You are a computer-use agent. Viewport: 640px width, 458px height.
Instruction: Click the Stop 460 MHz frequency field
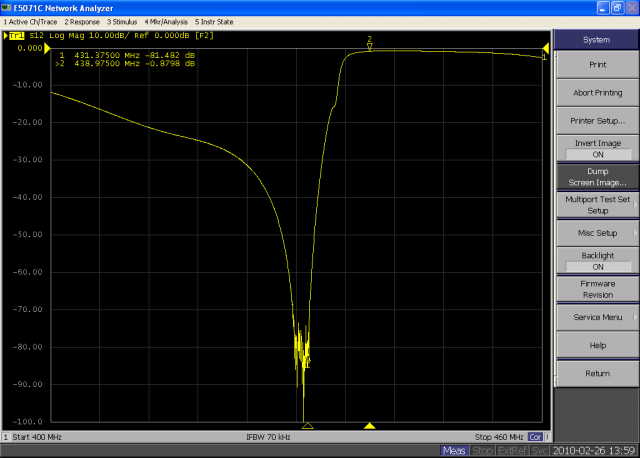(498, 437)
